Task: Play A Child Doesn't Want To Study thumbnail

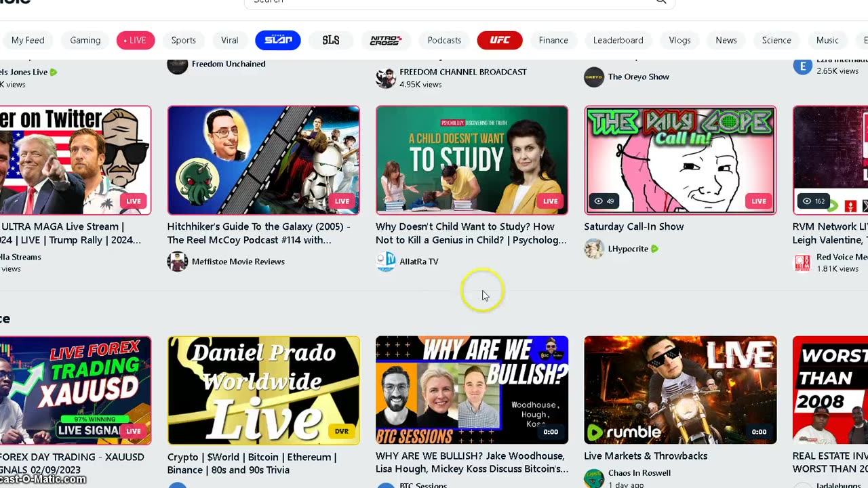Action: point(472,160)
